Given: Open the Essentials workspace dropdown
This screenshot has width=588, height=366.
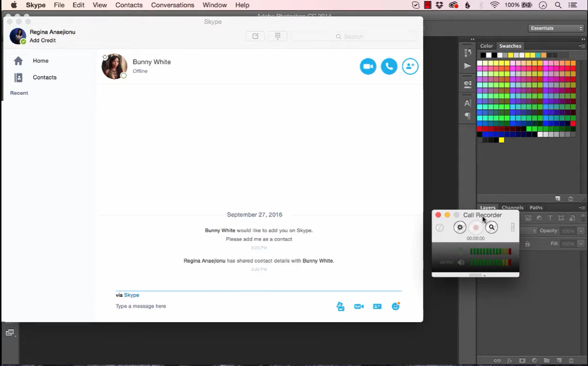Looking at the screenshot, I should (556, 28).
